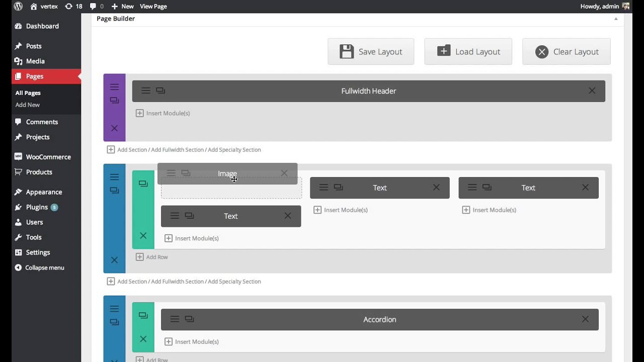Remove the first-column Text module
Viewport: 644px width, 362px height.
(x=288, y=216)
